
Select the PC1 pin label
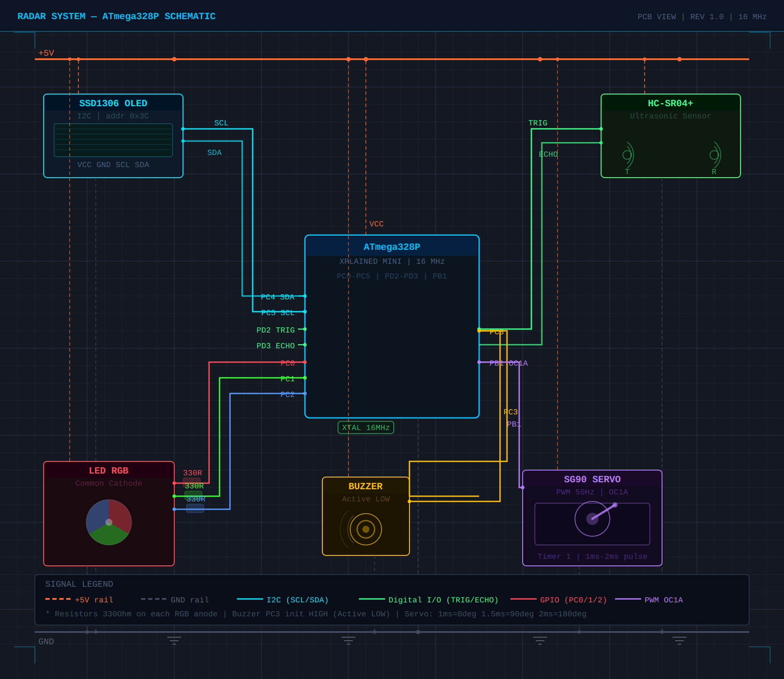click(x=287, y=379)
